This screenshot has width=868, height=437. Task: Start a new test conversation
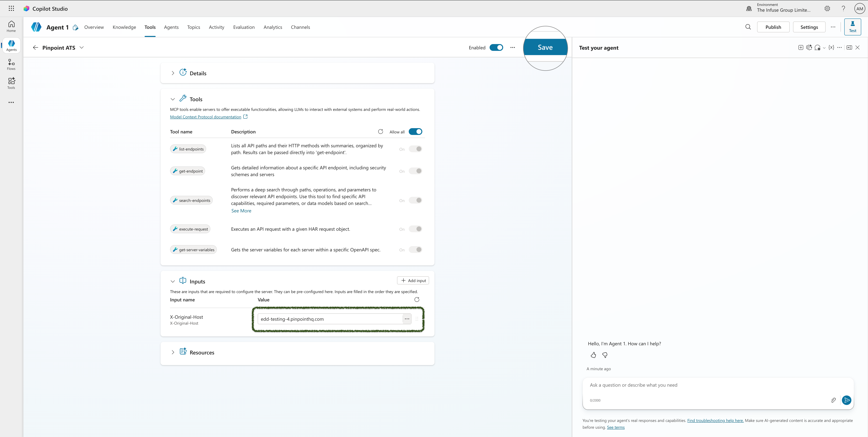801,47
